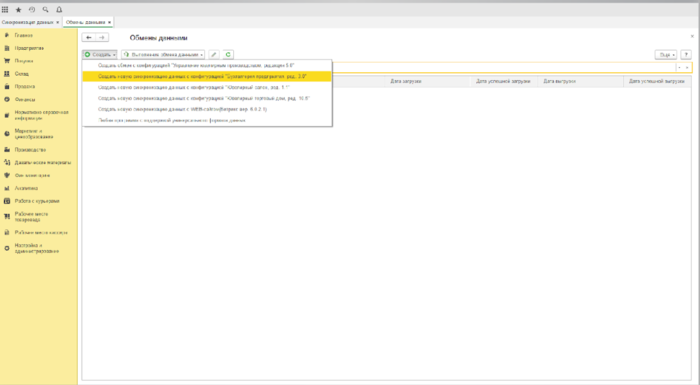Click the Дата успешной выгрузки column header
This screenshot has width=700, height=385.
(x=657, y=81)
